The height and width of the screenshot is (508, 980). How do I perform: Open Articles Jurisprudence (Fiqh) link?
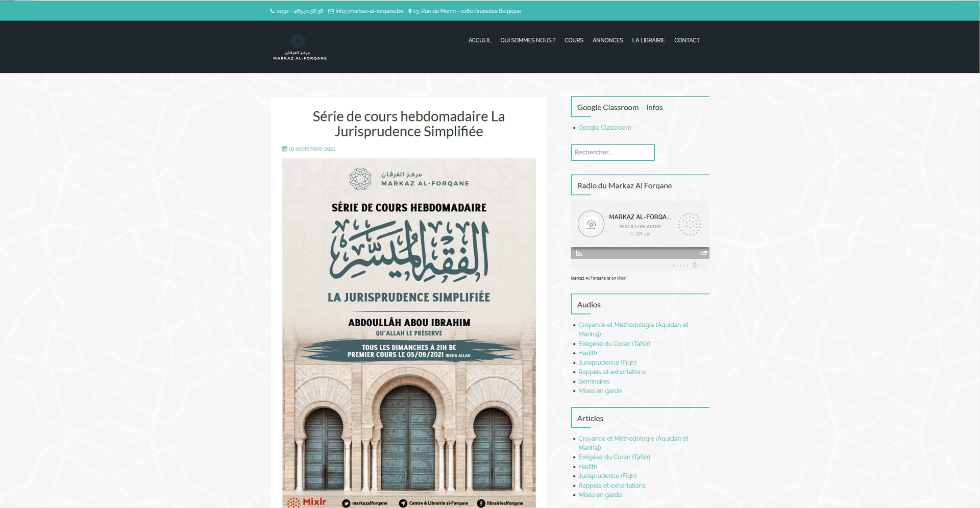[607, 476]
